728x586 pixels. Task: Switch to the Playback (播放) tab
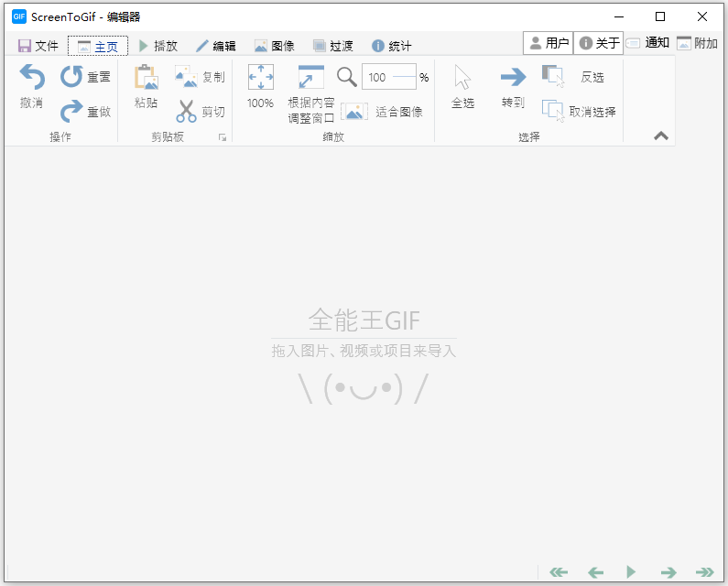[x=158, y=46]
